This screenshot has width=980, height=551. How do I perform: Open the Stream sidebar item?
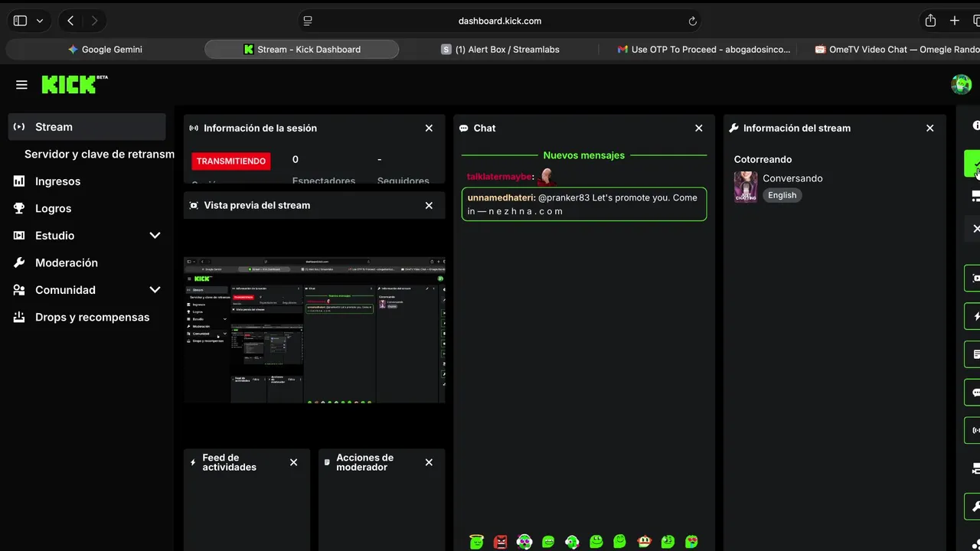(87, 127)
